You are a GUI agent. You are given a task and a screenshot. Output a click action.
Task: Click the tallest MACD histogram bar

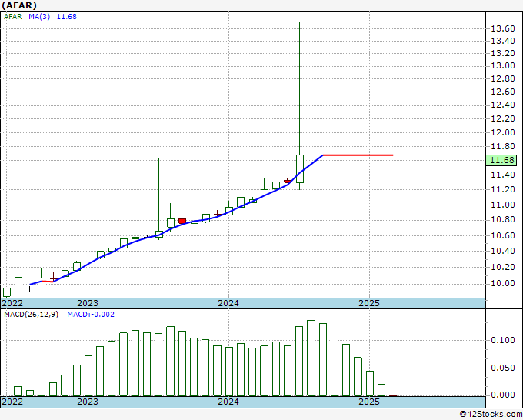pyautogui.click(x=311, y=358)
